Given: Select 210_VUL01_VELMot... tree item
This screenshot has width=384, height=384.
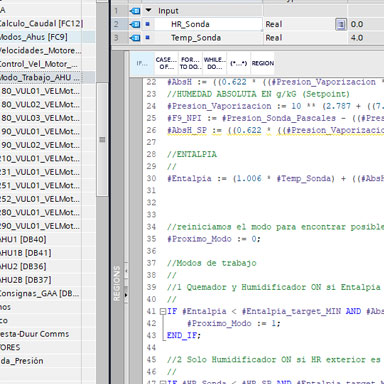Looking at the screenshot, I should [x=40, y=159].
